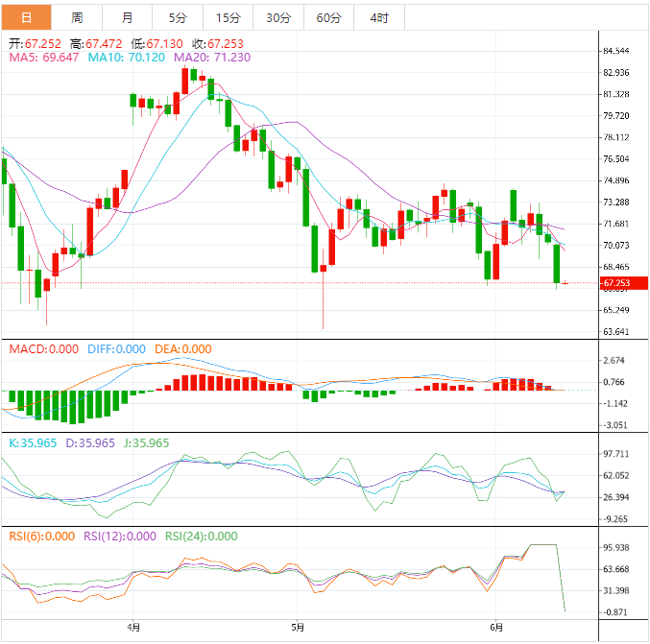Switch to the 5分 interval tab
650x644 pixels.
click(178, 18)
